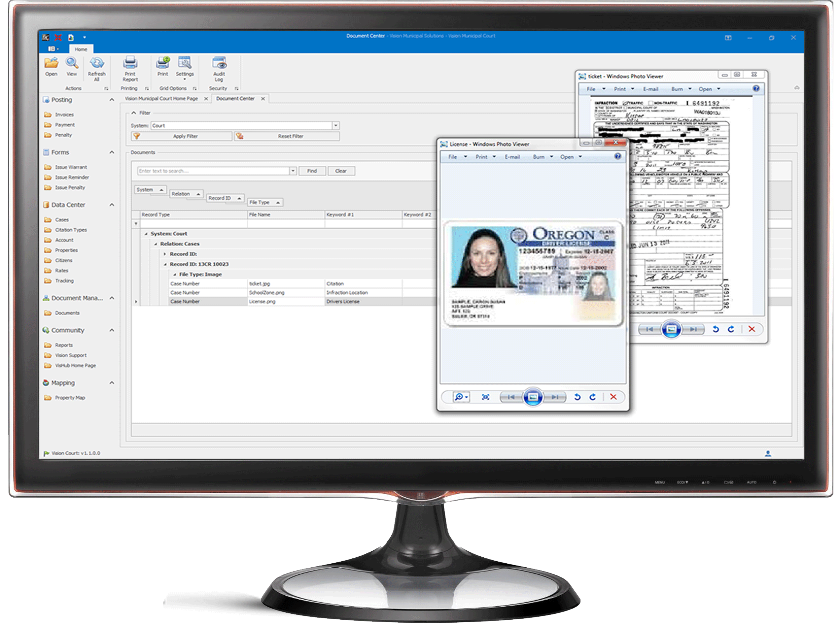Click Reset Filter button
This screenshot has width=840, height=623.
pyautogui.click(x=287, y=136)
